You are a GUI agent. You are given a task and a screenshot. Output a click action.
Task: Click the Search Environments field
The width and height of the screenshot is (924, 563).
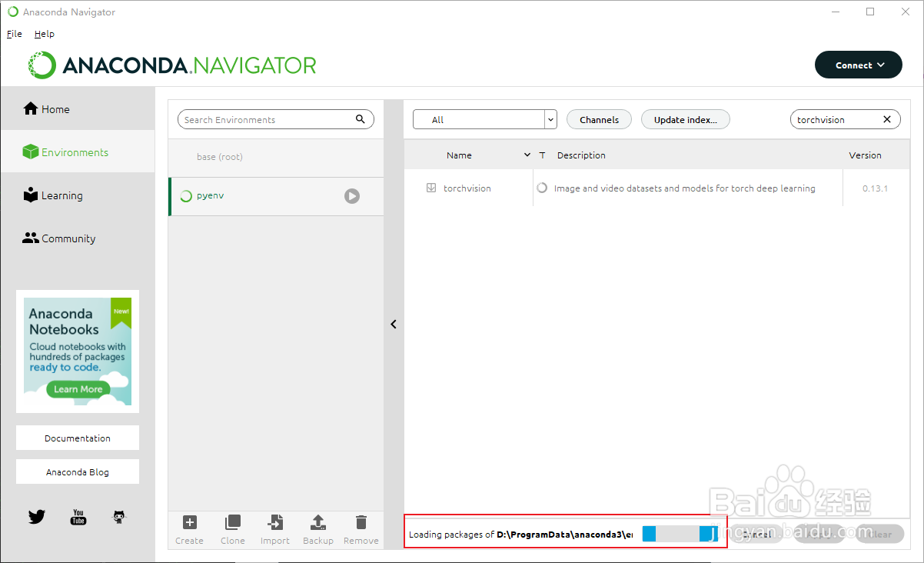tap(275, 119)
